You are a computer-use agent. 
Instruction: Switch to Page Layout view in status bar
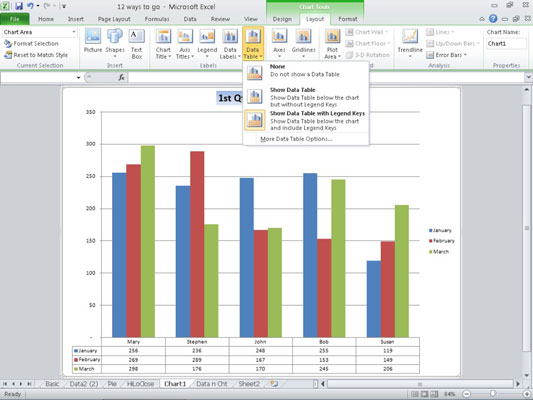(x=424, y=394)
